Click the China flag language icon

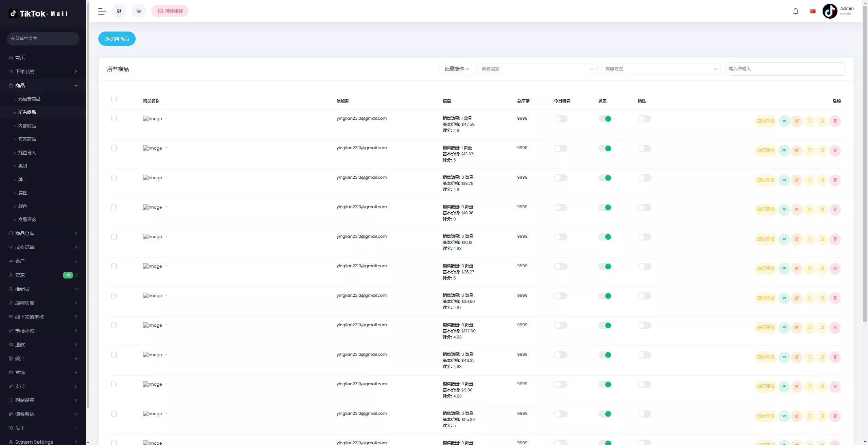click(x=812, y=11)
